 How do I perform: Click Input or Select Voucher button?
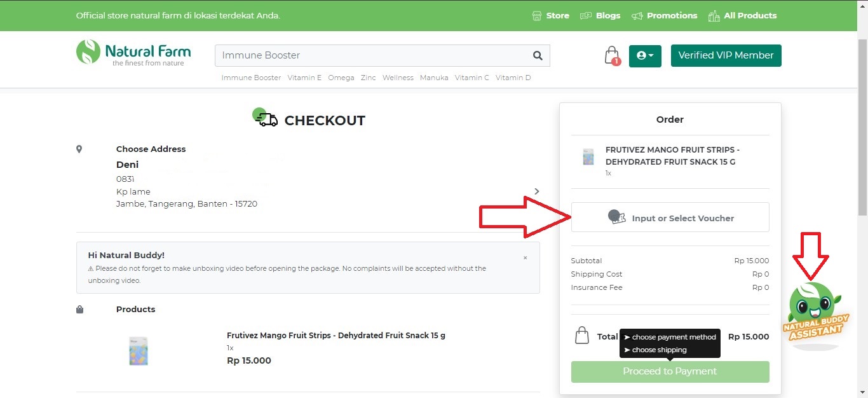pyautogui.click(x=670, y=217)
